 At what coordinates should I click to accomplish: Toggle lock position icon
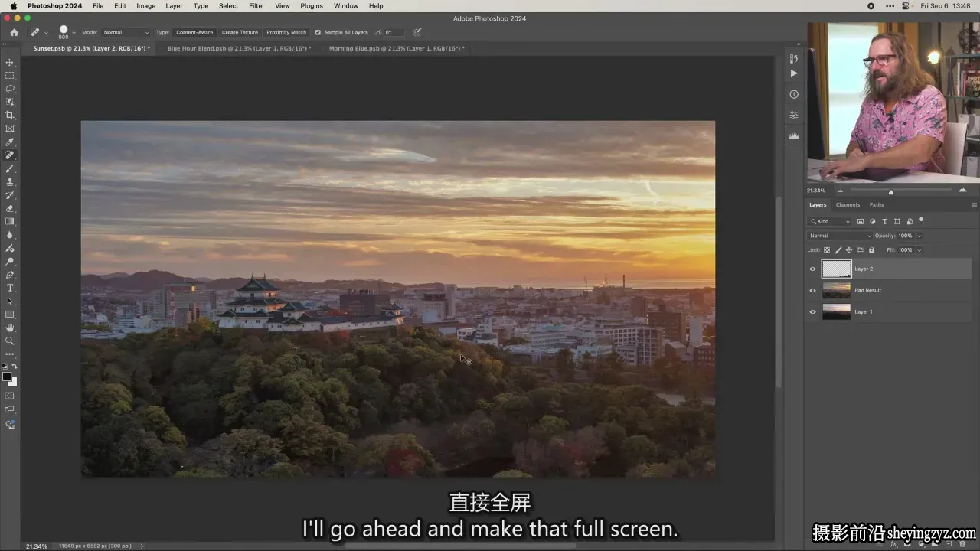tap(848, 249)
